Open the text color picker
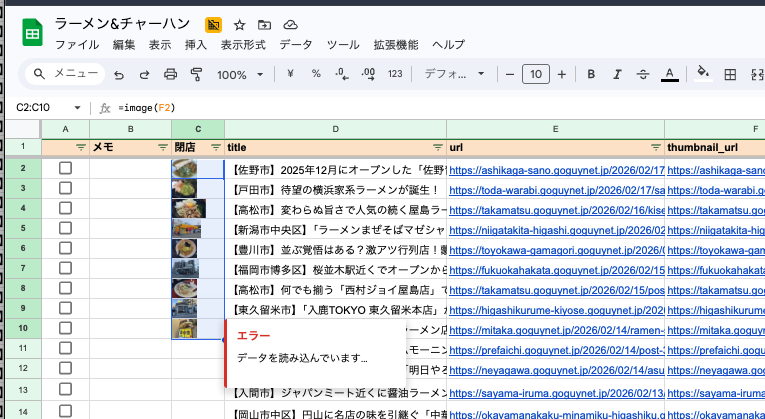 pyautogui.click(x=669, y=74)
